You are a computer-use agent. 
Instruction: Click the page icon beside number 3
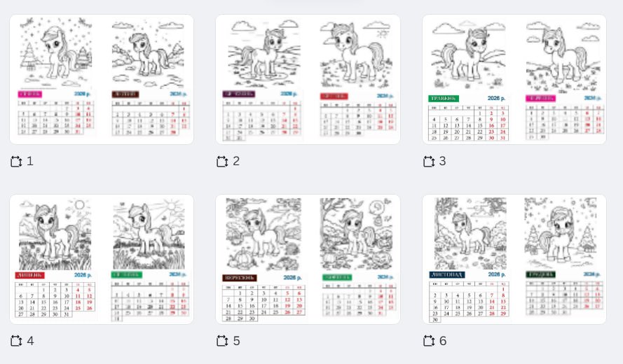[429, 162]
